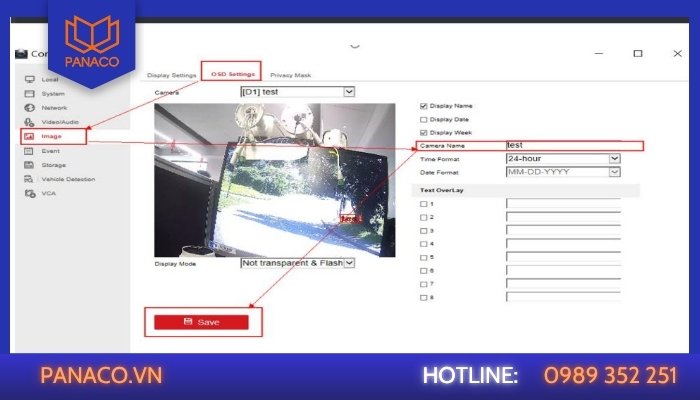Image resolution: width=700 pixels, height=400 pixels.
Task: Enable Text Overlay checkbox 1
Action: (x=424, y=204)
